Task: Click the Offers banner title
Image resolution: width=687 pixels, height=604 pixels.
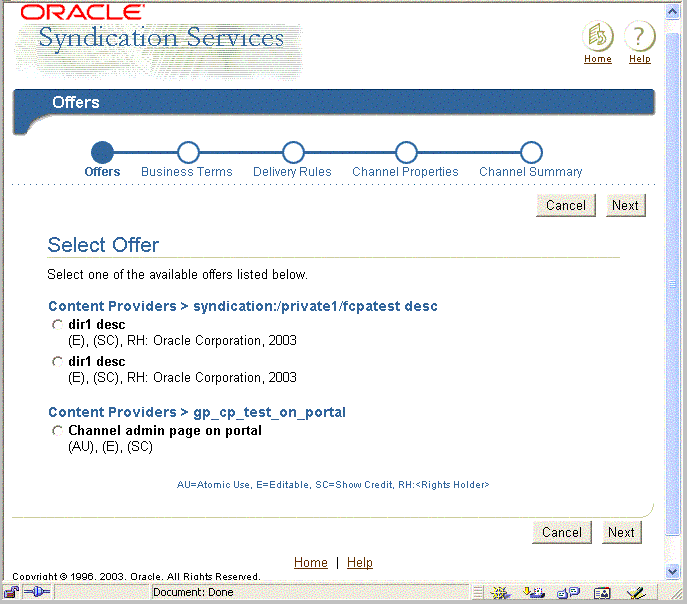Action: pos(76,102)
